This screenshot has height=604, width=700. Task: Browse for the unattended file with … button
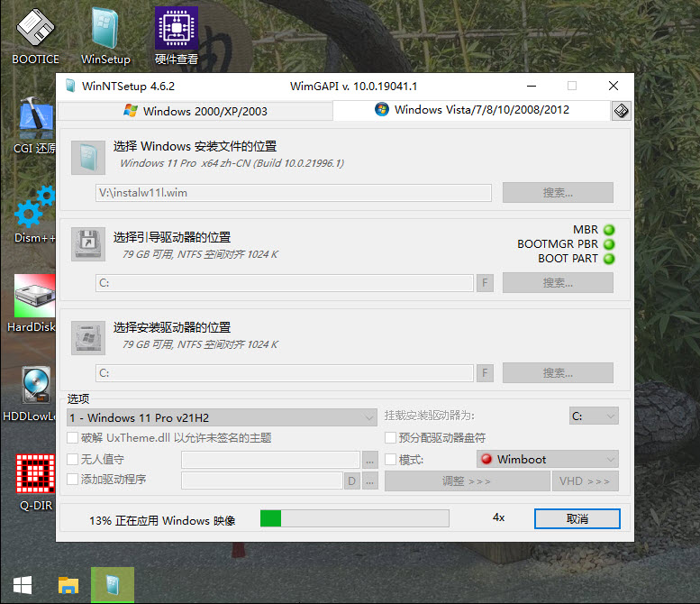click(369, 460)
